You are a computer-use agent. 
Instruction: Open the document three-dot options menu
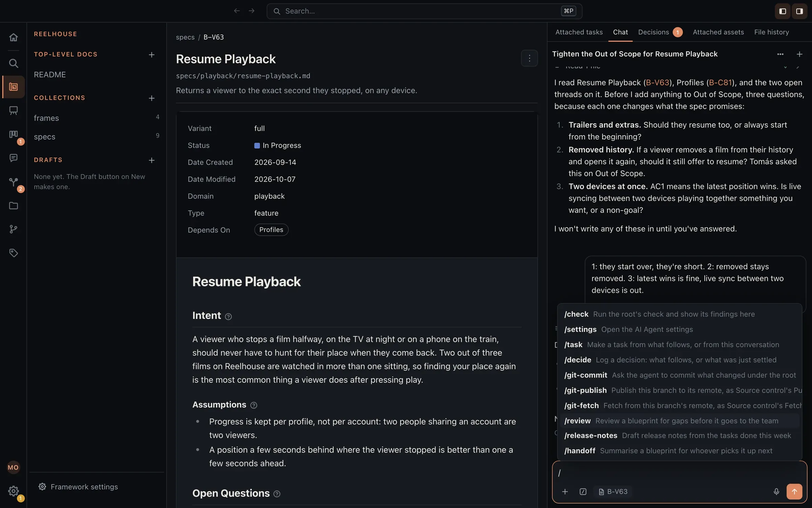529,58
